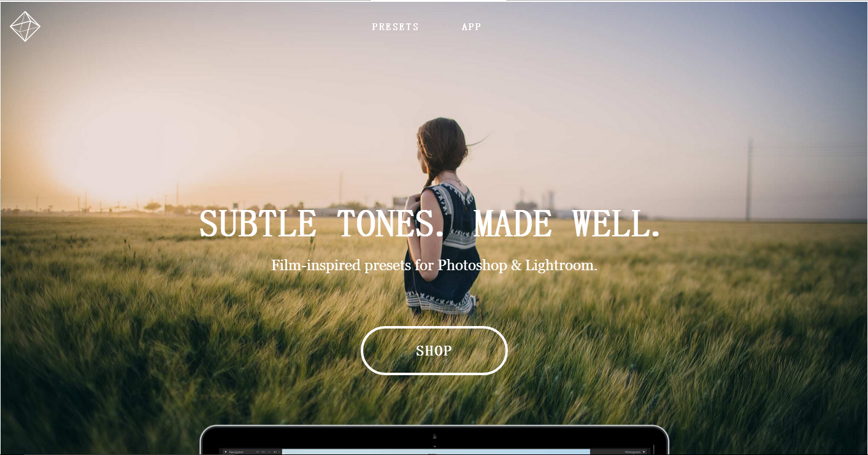This screenshot has width=868, height=455.
Task: Open the PRESETS menu item
Action: tap(395, 27)
